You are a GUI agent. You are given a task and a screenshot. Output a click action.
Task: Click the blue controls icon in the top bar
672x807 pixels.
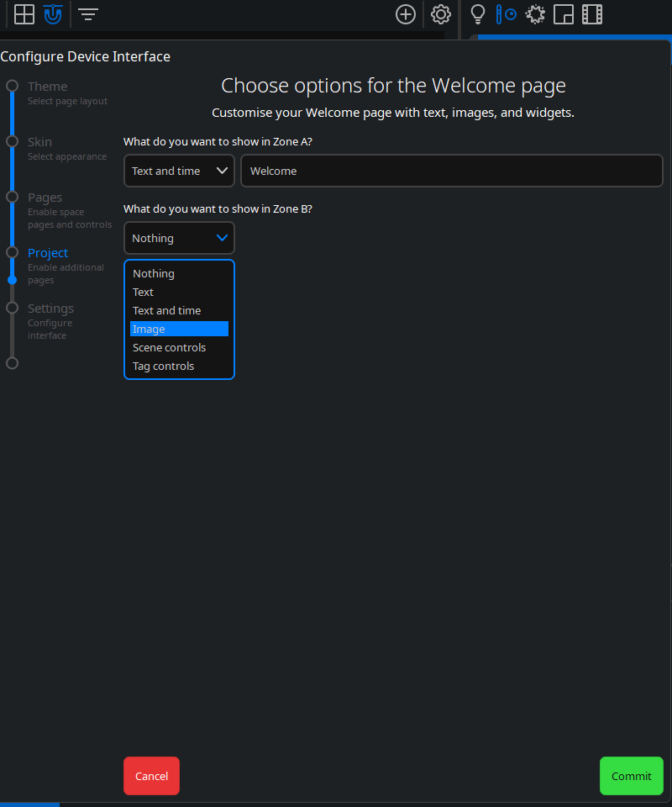(507, 14)
